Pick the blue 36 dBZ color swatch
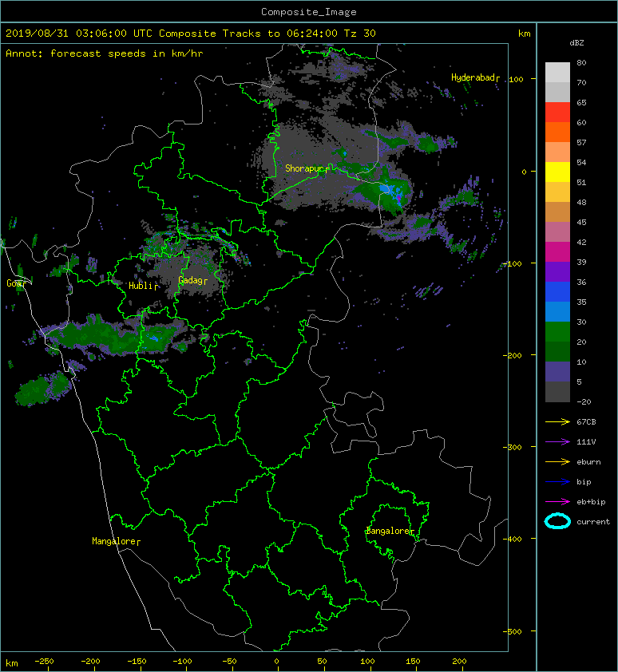 tap(557, 291)
